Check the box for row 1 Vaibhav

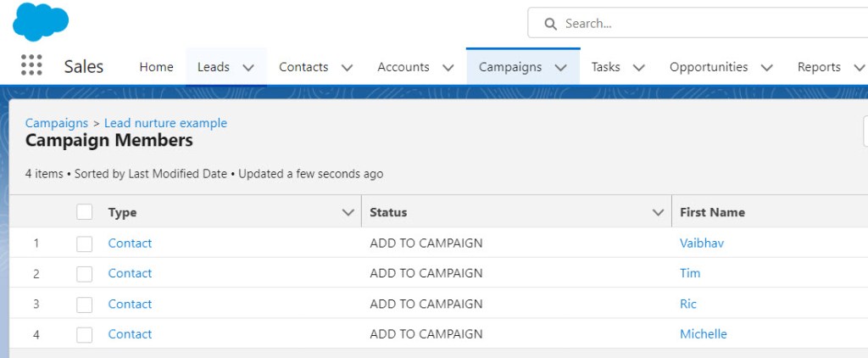click(x=84, y=243)
